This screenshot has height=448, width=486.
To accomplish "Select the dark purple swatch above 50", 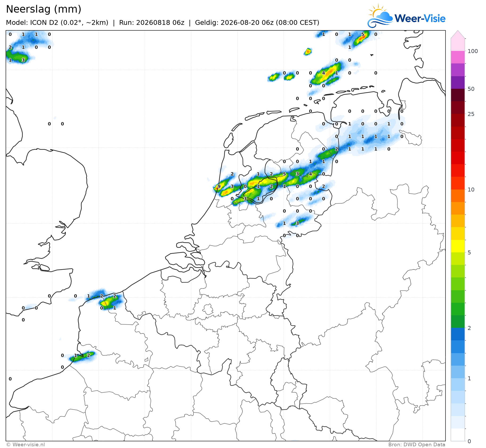I will coord(458,82).
